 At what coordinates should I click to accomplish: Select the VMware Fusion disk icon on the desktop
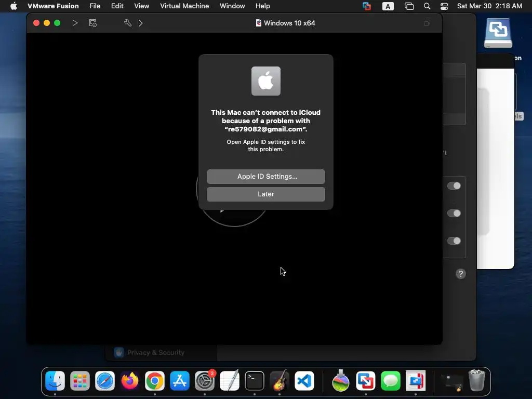pos(498,33)
